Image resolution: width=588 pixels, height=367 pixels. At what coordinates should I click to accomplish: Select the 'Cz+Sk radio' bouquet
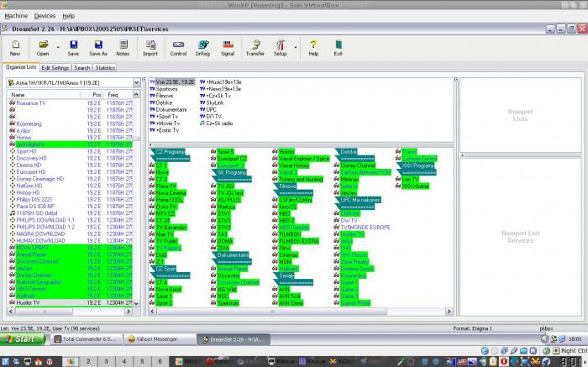click(x=219, y=123)
